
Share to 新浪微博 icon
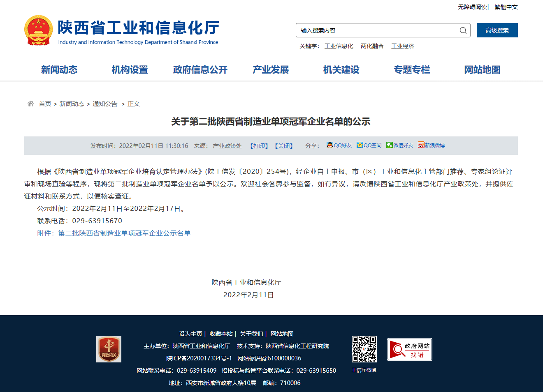(421, 145)
